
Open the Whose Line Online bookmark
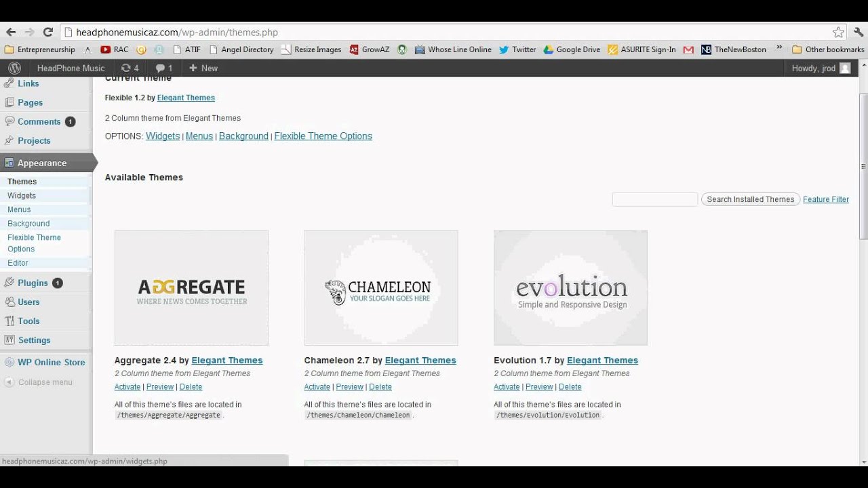(x=453, y=49)
